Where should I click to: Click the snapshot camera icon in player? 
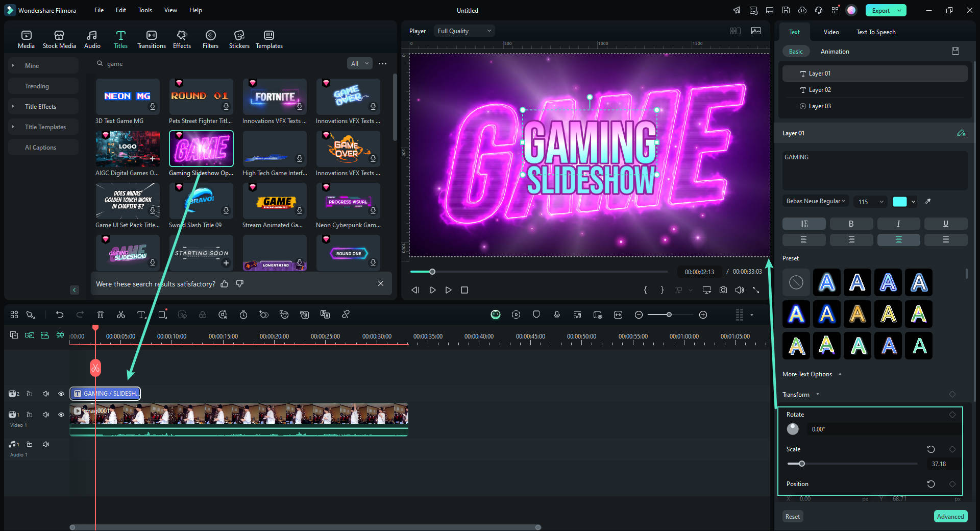coord(723,290)
